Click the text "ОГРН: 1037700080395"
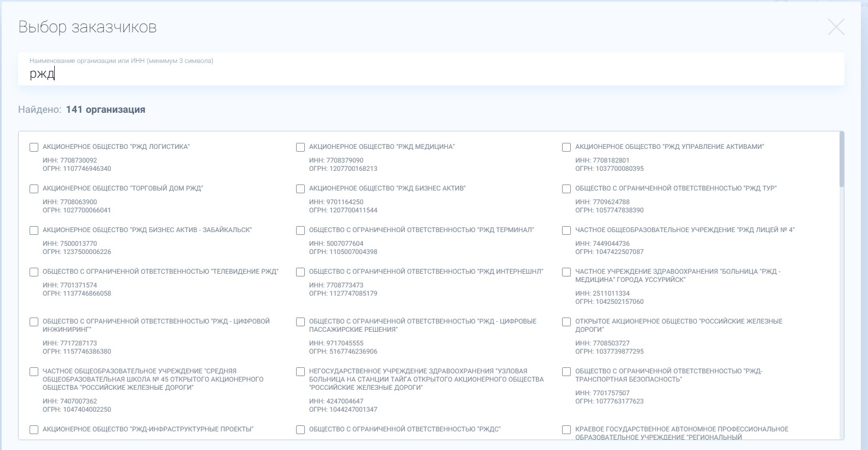 click(x=610, y=169)
